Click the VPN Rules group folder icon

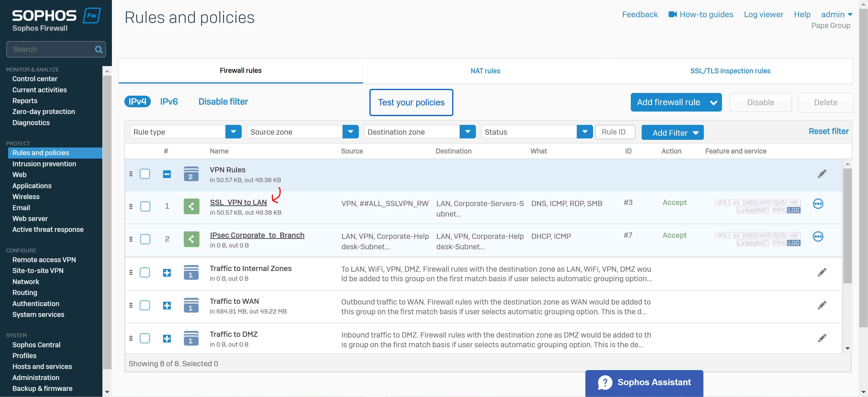pos(191,174)
